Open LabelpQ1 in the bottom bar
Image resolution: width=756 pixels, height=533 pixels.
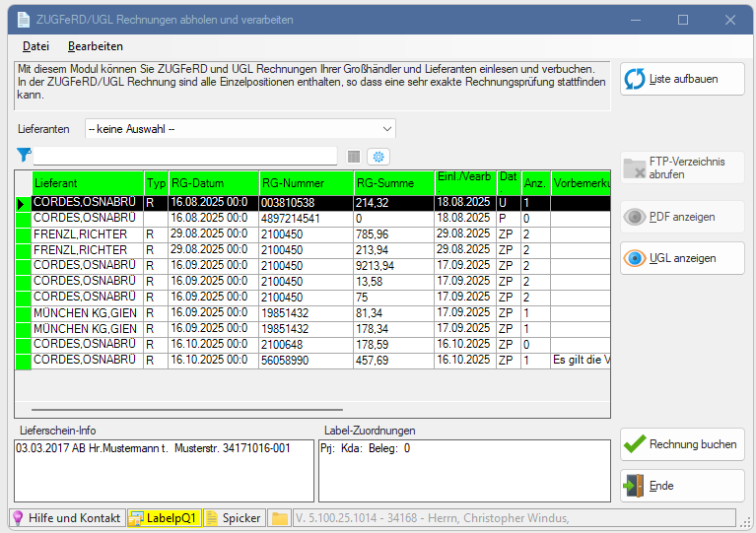pyautogui.click(x=164, y=518)
